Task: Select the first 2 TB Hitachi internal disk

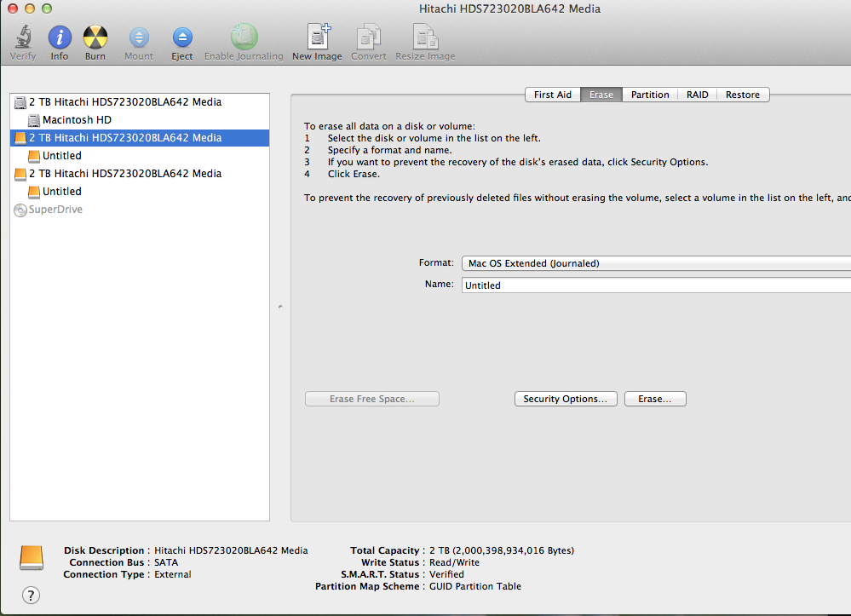Action: (140, 102)
